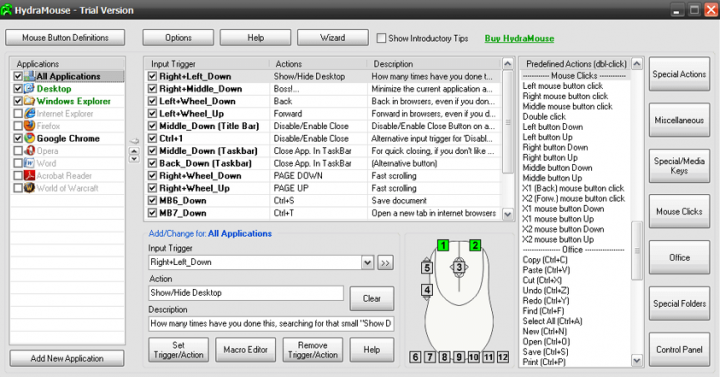
Task: Select button 9 on the mouse diagram
Action: 459,357
